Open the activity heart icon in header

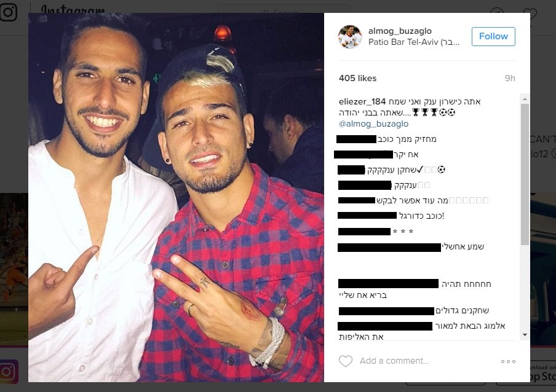tap(530, 14)
